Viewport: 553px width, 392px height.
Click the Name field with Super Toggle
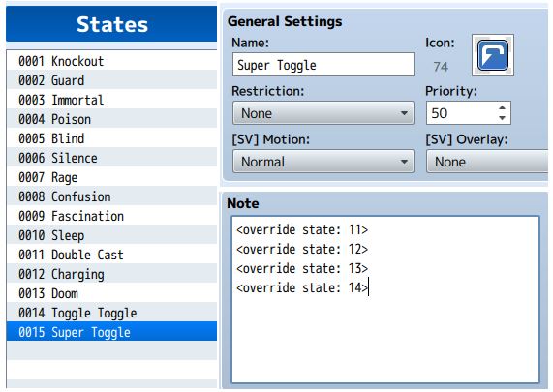pyautogui.click(x=323, y=65)
